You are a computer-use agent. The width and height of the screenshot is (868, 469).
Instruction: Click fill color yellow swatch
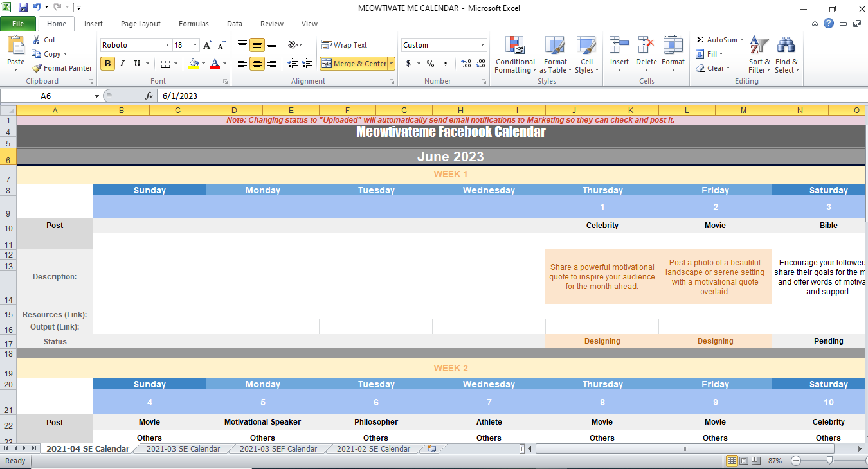tap(194, 64)
